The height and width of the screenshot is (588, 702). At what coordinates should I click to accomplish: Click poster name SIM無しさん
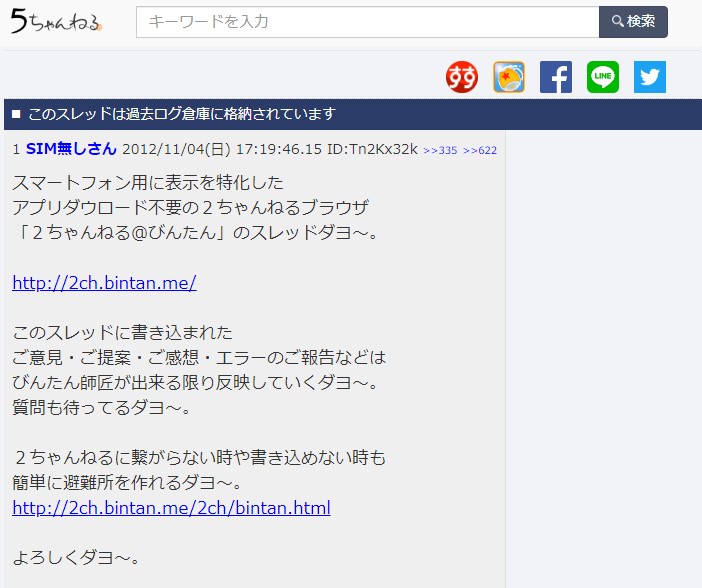(x=71, y=149)
